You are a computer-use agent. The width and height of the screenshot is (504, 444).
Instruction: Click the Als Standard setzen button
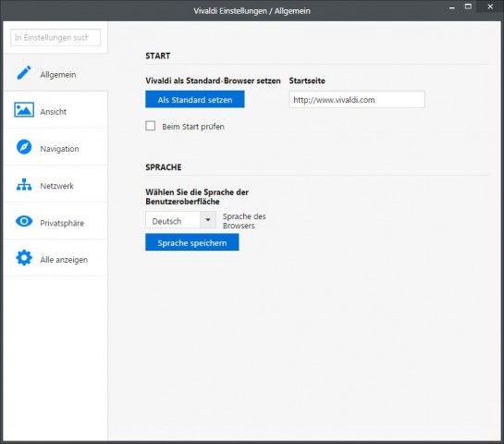point(195,99)
